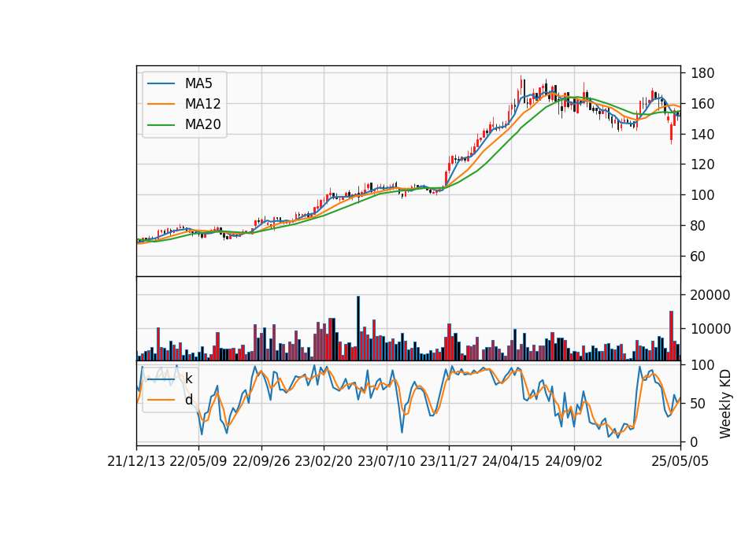
Task: Click the d legend label in KD panel
Action: point(188,400)
